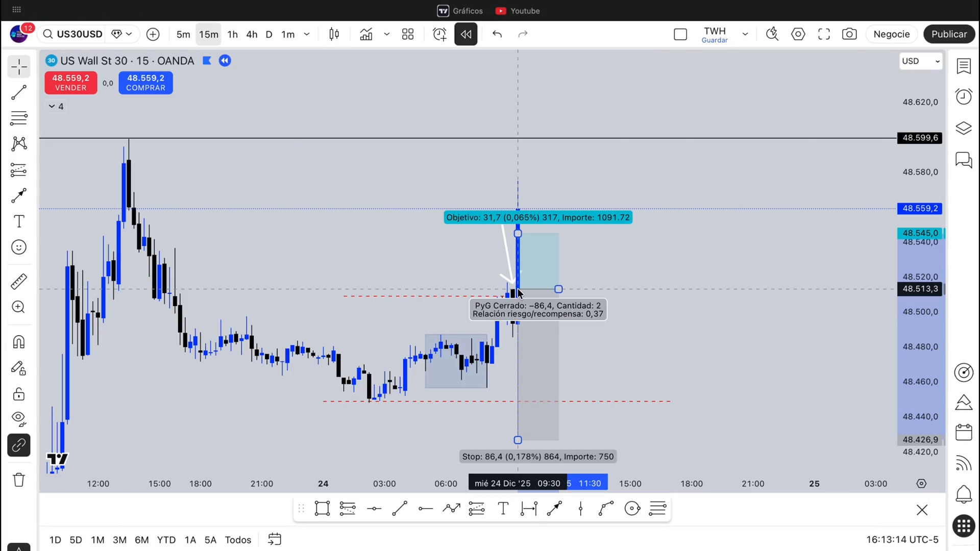This screenshot has width=980, height=551.
Task: Toggle magnet mode
Action: point(19,342)
